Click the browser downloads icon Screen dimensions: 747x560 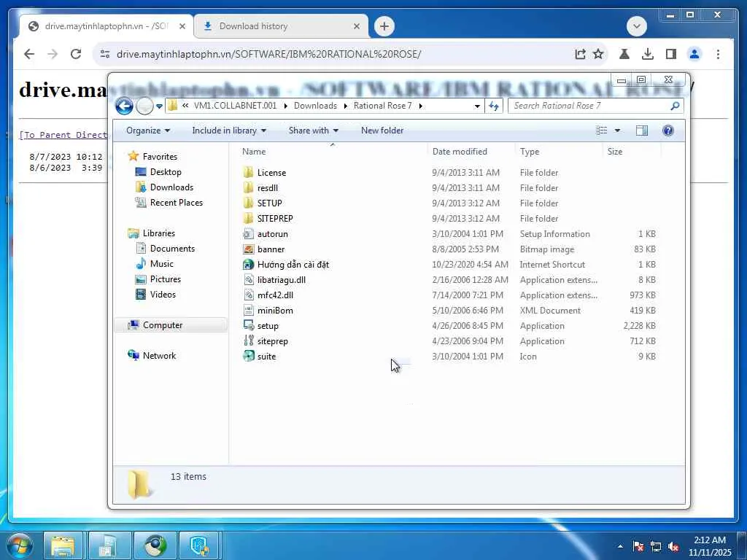(x=648, y=54)
